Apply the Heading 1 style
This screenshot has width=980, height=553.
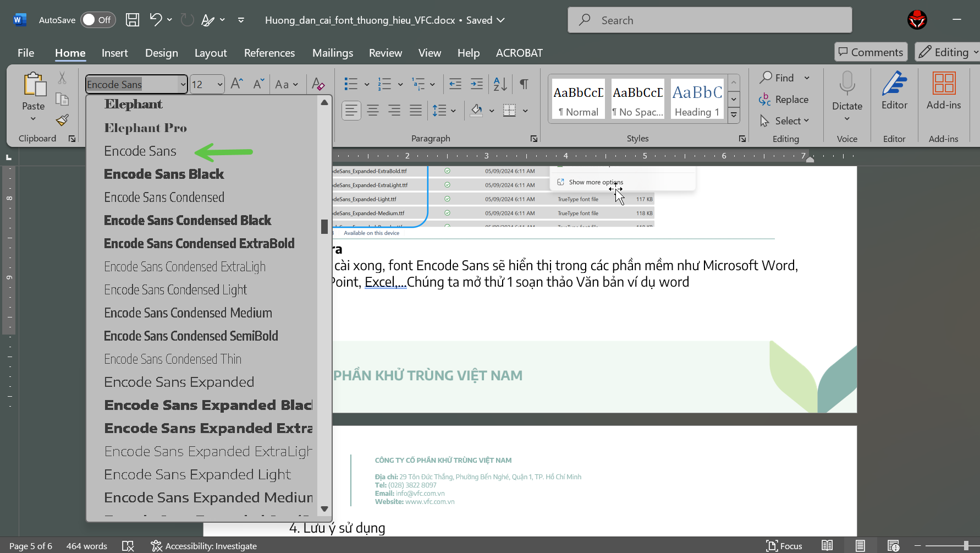point(697,99)
